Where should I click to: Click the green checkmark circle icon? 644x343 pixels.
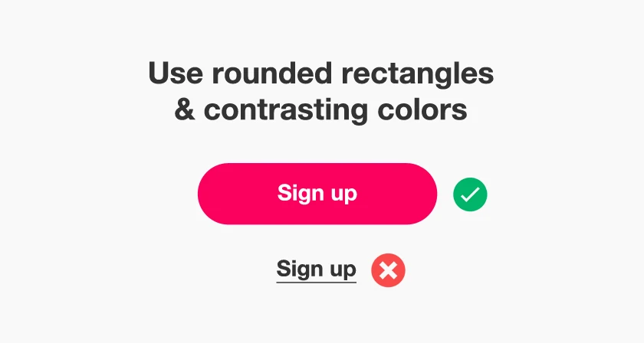coord(470,194)
